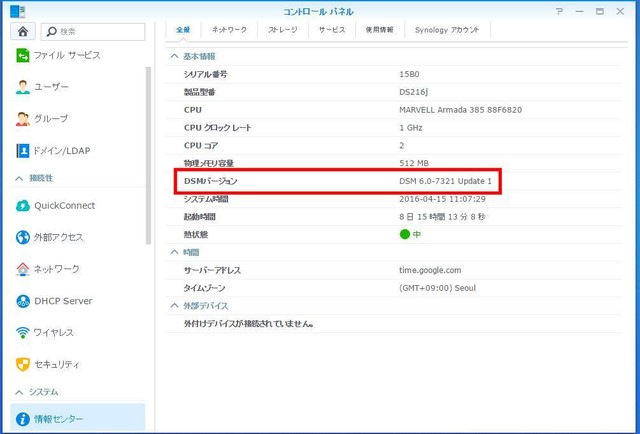
Task: Switch to the 使用情報 tab
Action: pos(380,30)
